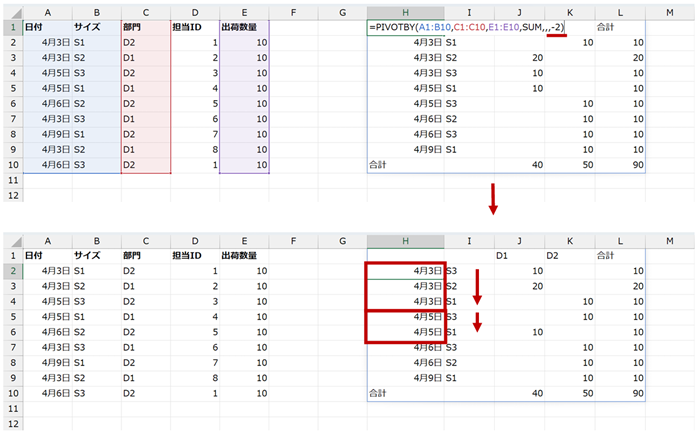
Task: Click the select-all corner of the lower sheet
Action: (x=13, y=241)
